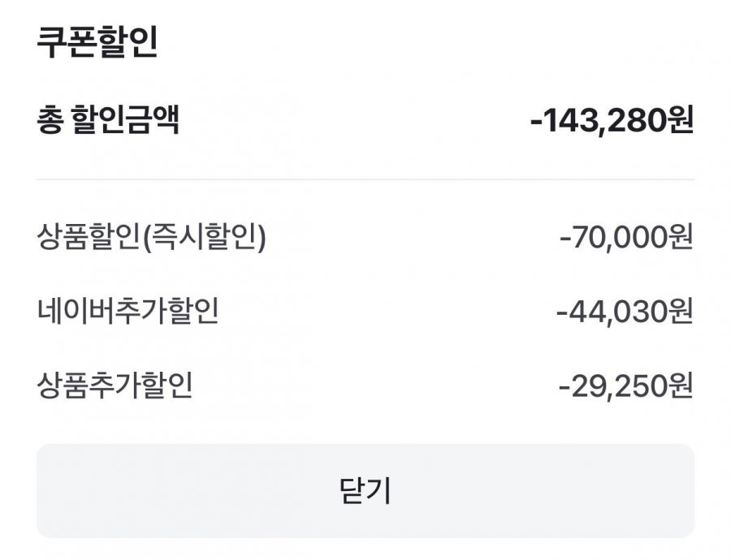The width and height of the screenshot is (731, 560).
Task: Tap the 닫기 close button
Action: 365,490
